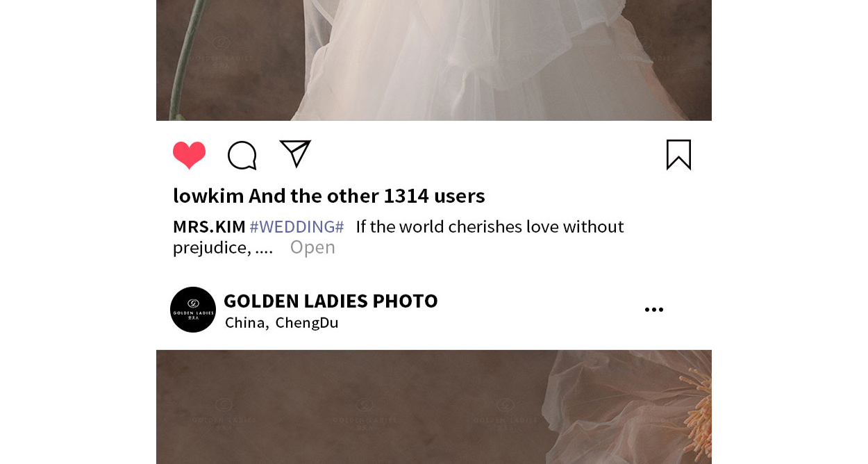
Task: Open the MRS.KIM profile from the caption
Action: [x=209, y=226]
